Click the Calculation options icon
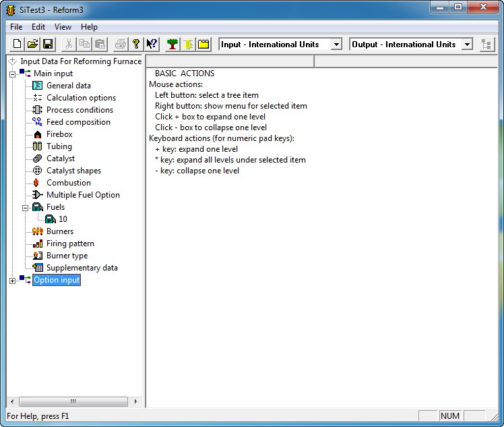This screenshot has width=504, height=427. point(37,98)
